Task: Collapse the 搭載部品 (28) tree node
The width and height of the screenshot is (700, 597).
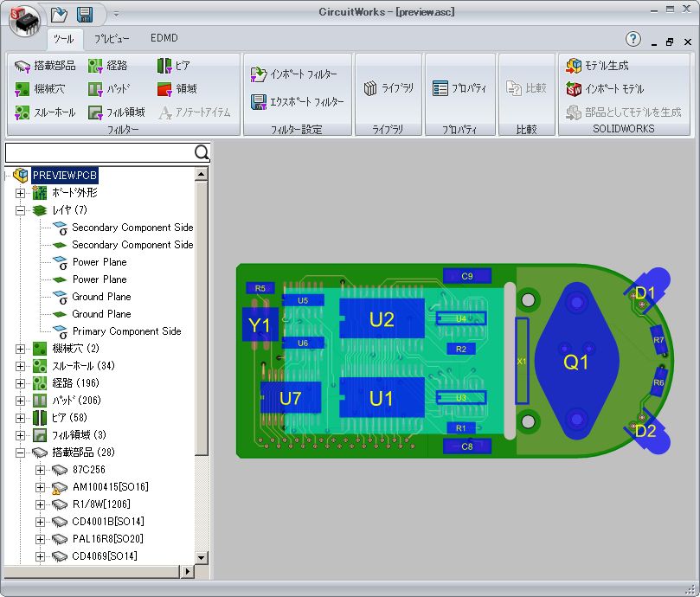Action: [20, 453]
